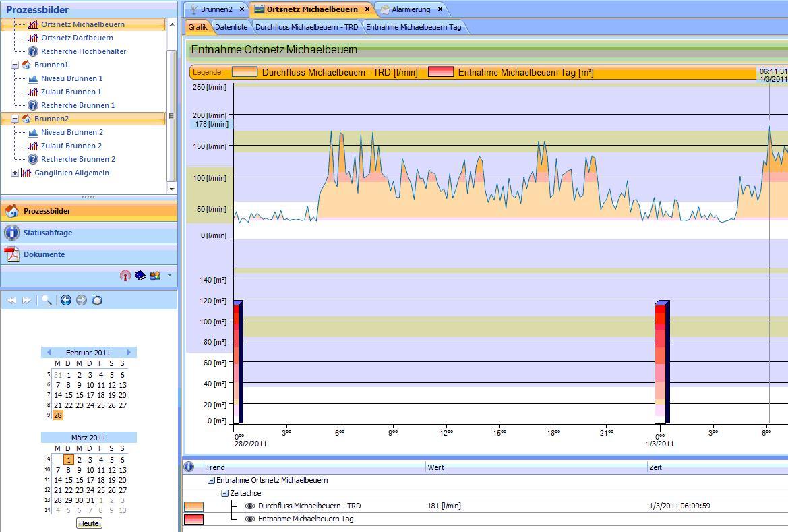Open the Datenliste sub-tab
Viewport: 788px width, 532px height.
point(231,27)
